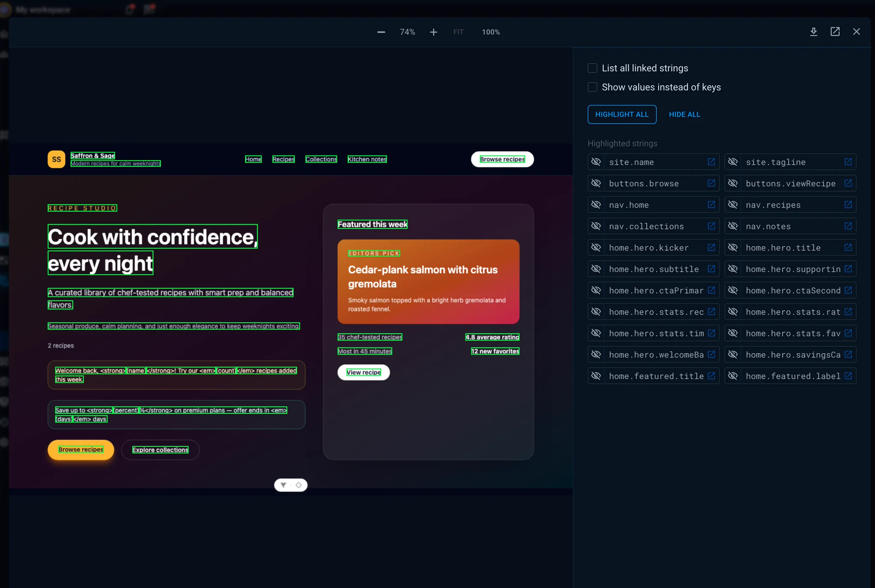Select home.hero.welcomeBa key row
The width and height of the screenshot is (875, 588).
coord(653,354)
